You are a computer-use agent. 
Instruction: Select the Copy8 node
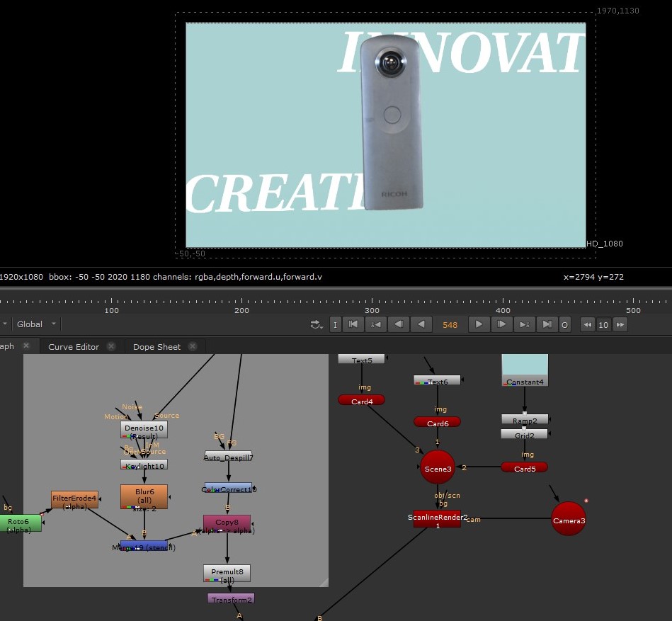click(x=227, y=525)
